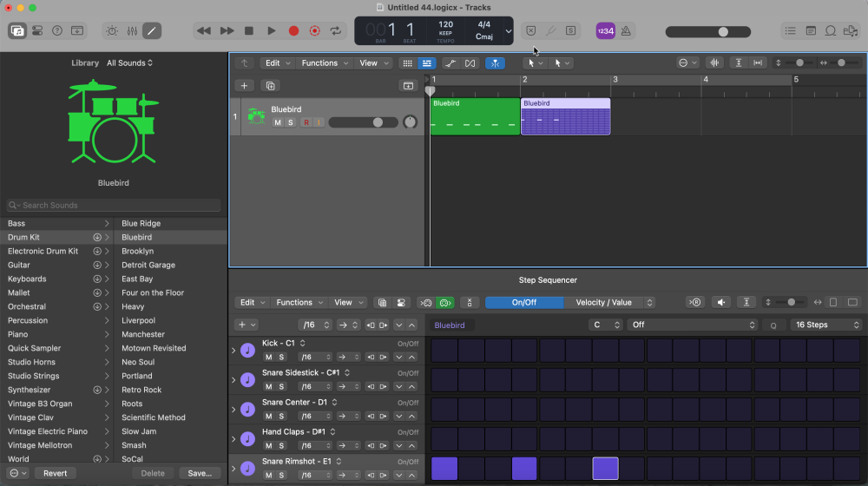The image size is (868, 486).
Task: Enable record on the Bluebird track
Action: [x=306, y=122]
